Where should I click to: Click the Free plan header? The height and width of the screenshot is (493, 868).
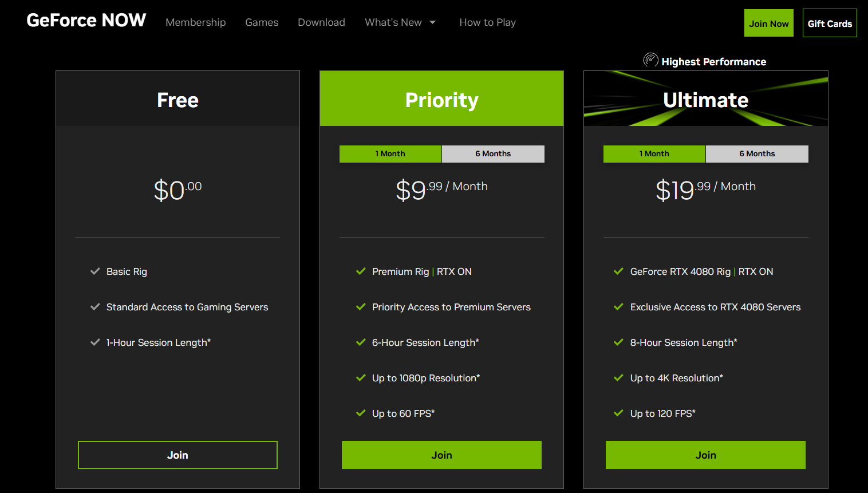click(177, 98)
